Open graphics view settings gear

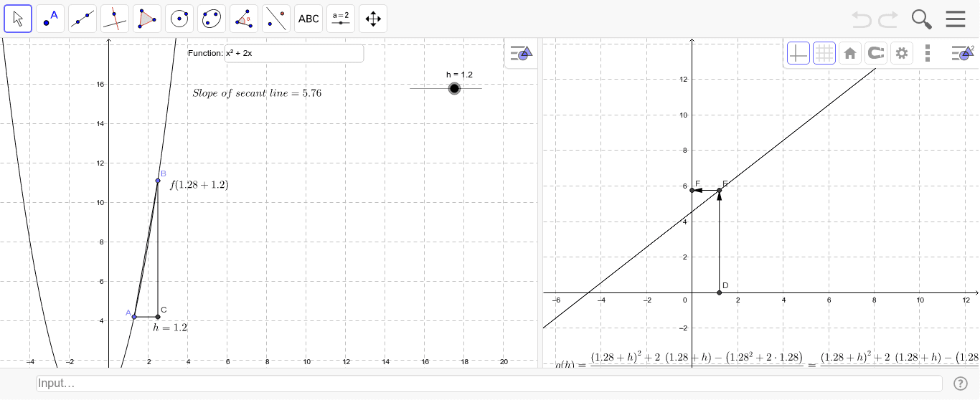tap(902, 53)
